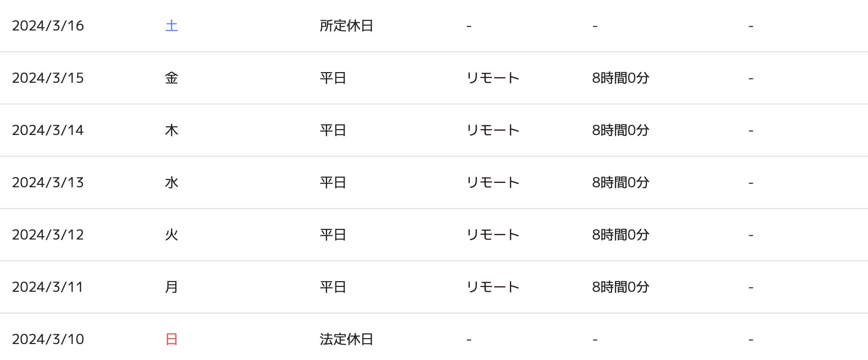Image resolution: width=868 pixels, height=360 pixels.
Task: Click 平日 in the 火 row
Action: coord(333,235)
